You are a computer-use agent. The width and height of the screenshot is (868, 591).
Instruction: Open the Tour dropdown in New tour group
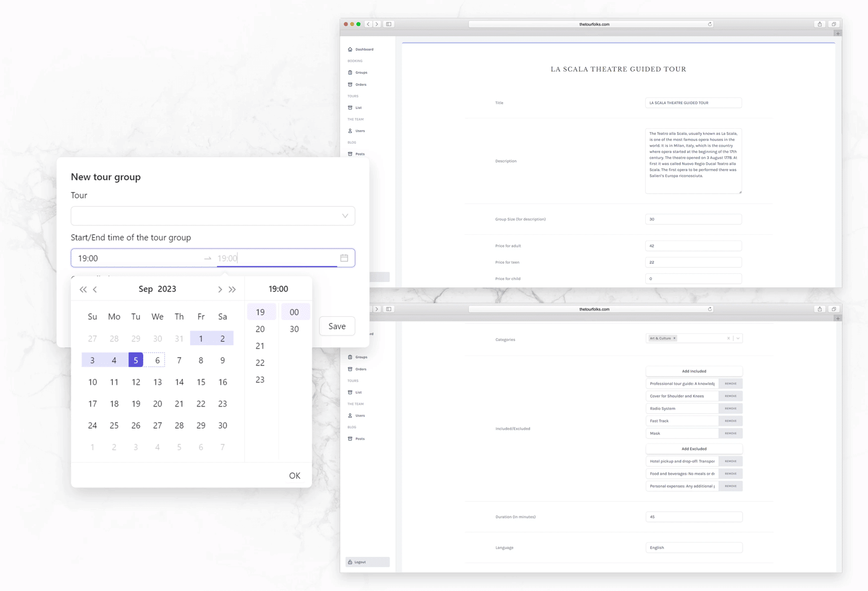[213, 216]
